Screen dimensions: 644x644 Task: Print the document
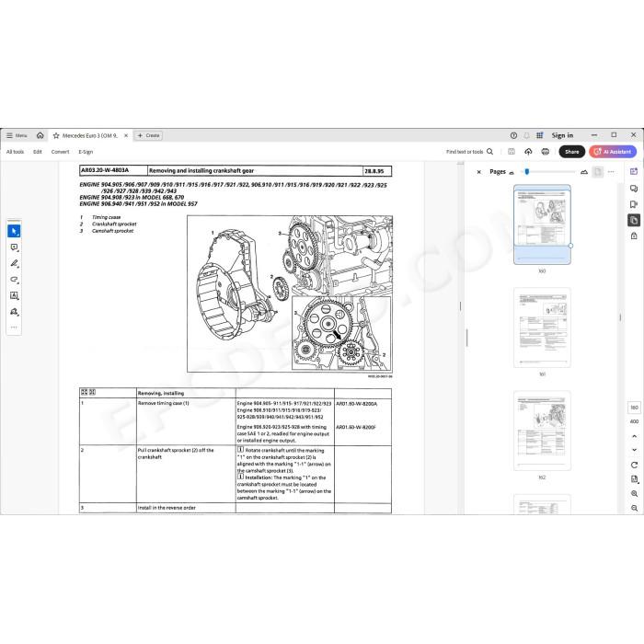click(x=546, y=152)
